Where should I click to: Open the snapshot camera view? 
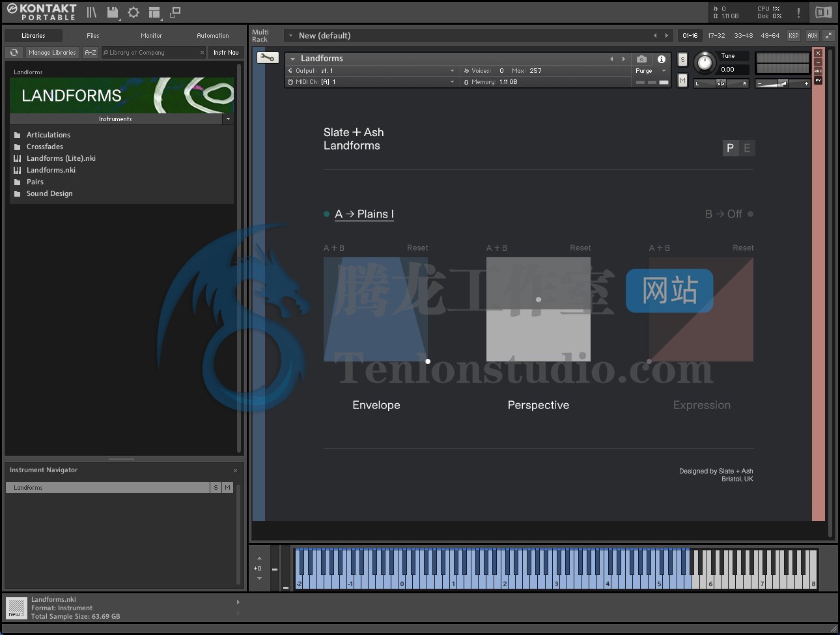pyautogui.click(x=641, y=59)
